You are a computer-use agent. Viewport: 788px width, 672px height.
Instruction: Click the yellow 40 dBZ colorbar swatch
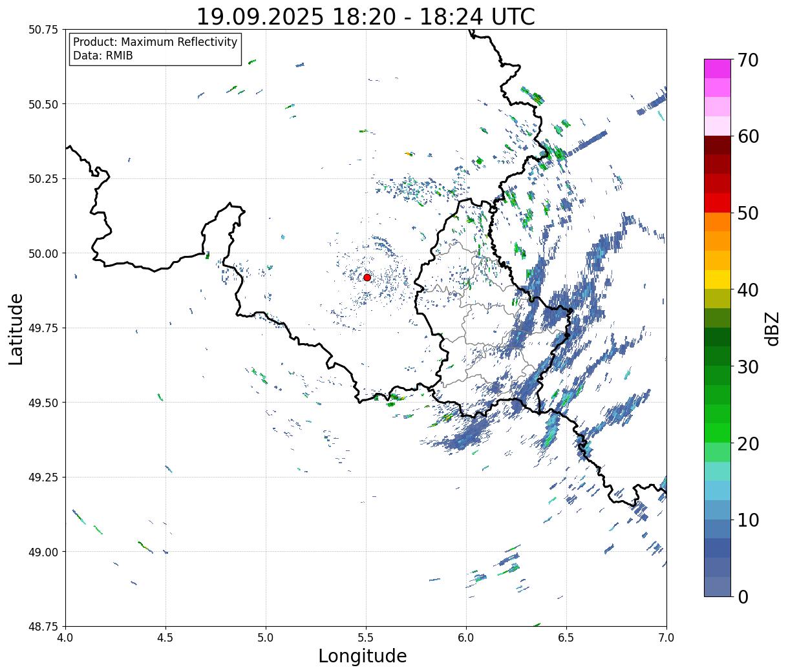pos(718,279)
